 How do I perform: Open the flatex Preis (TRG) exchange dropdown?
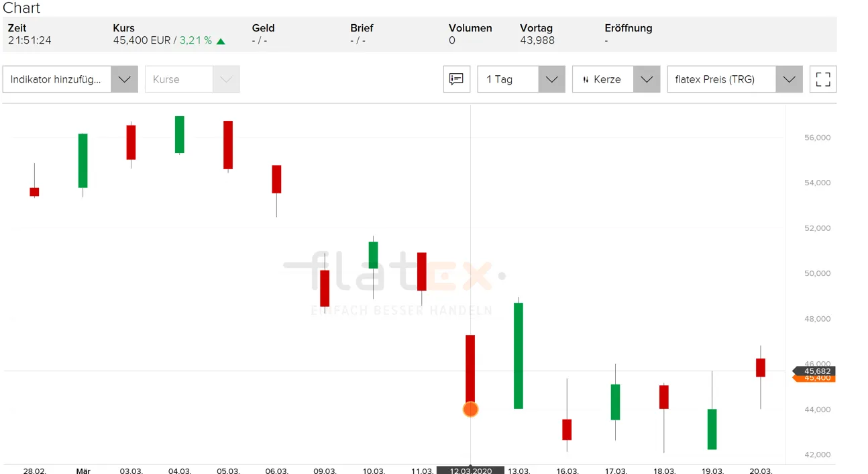[x=735, y=79]
